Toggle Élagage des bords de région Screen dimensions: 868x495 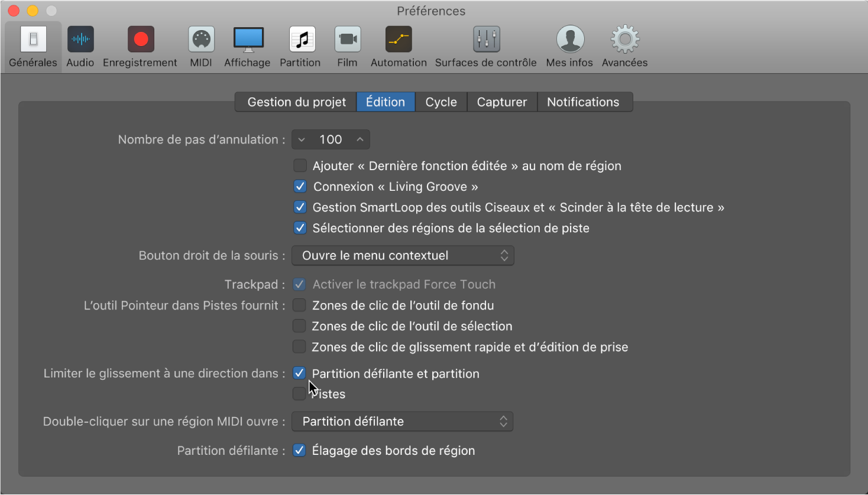click(299, 451)
